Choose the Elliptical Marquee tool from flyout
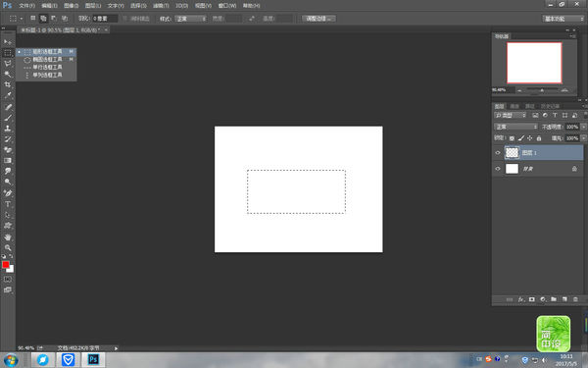Screen dimensions: 588x368 click(46, 59)
